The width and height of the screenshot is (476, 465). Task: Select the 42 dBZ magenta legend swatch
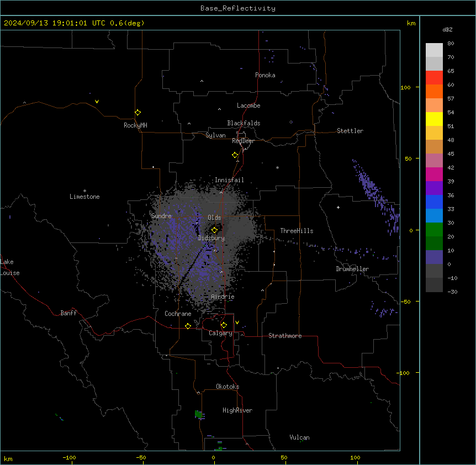point(434,174)
